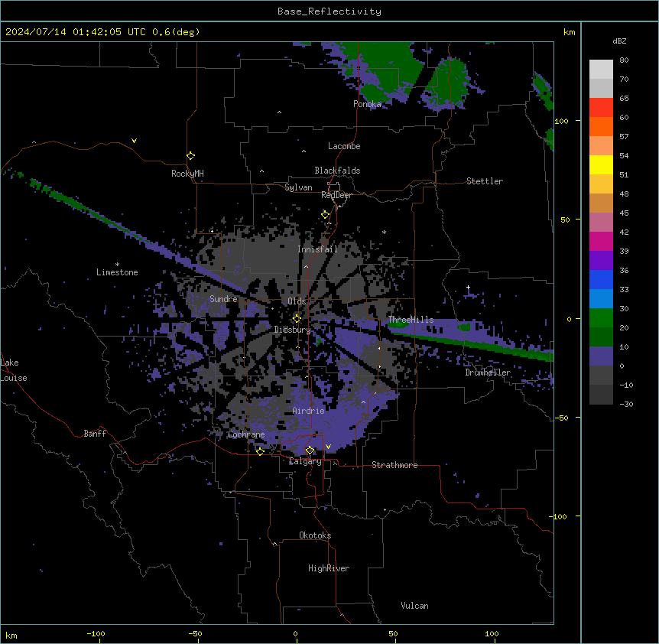Click the RedDeer city label
Image resolution: width=659 pixels, height=644 pixels.
(336, 195)
